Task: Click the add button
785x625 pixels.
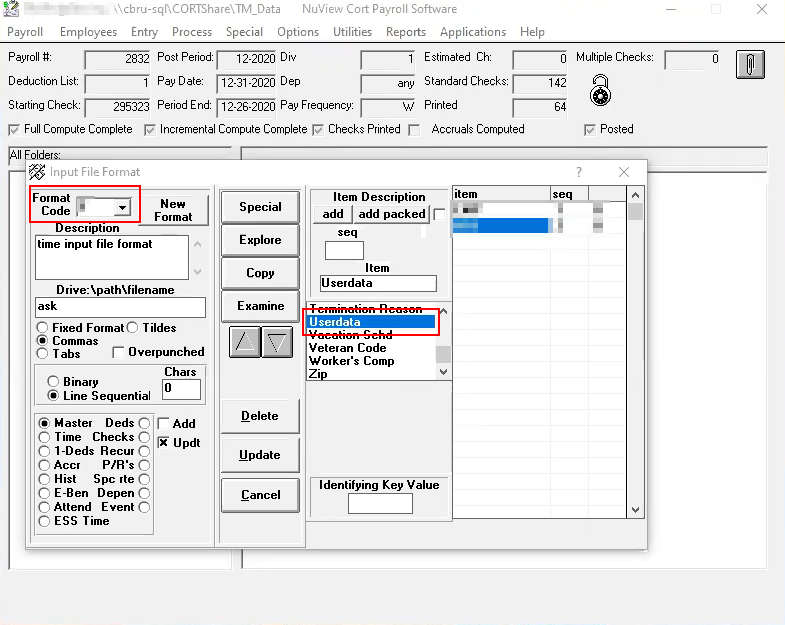Action: tap(333, 214)
